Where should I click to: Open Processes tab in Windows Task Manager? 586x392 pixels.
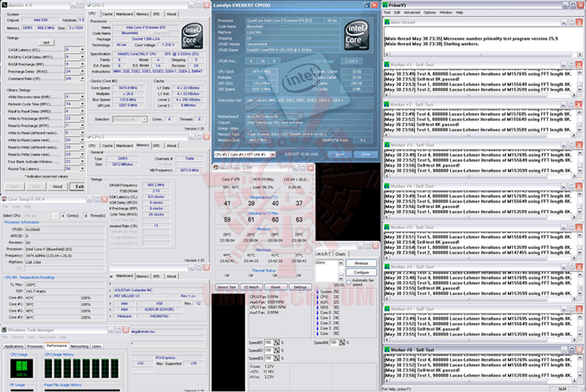click(35, 346)
